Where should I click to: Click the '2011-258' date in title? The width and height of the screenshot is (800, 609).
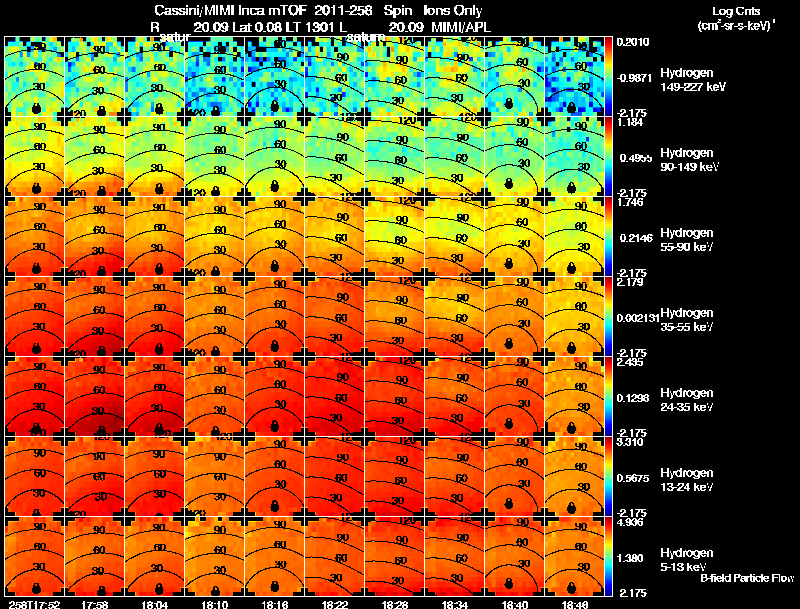[343, 11]
